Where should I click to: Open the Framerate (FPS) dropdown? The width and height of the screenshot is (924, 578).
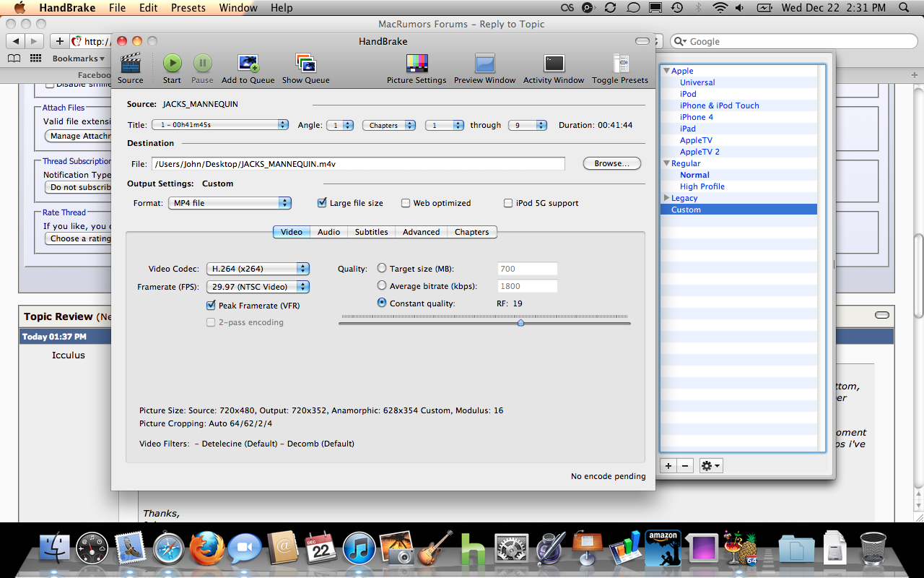click(x=258, y=287)
